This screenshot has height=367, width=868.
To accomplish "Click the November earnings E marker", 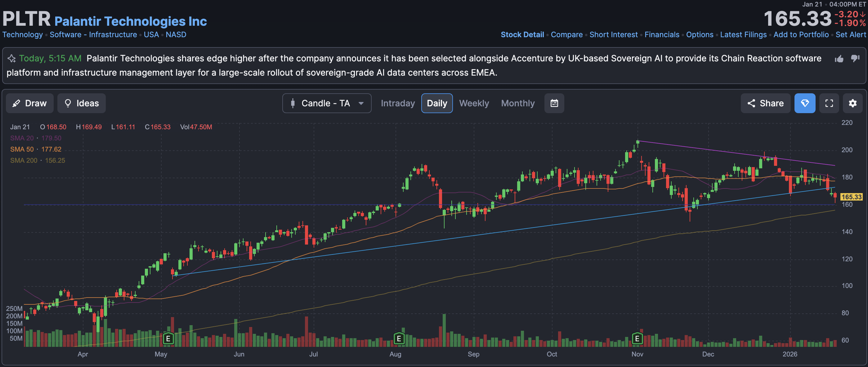I will pos(637,338).
